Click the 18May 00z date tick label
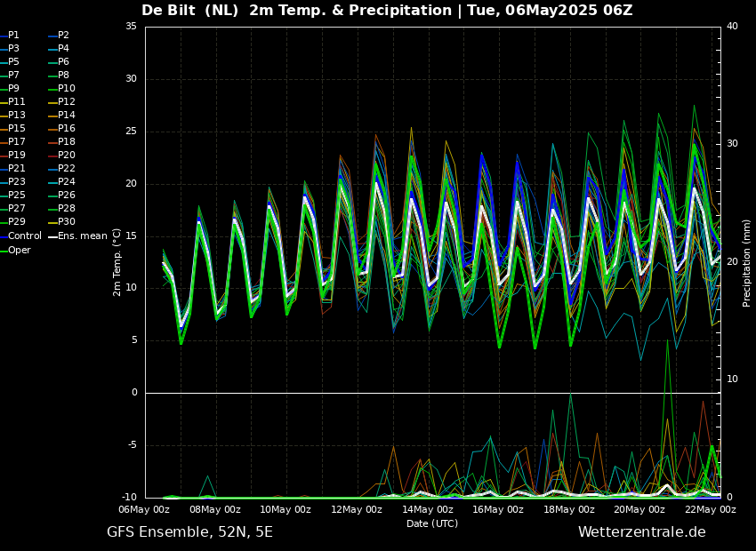 569,510
